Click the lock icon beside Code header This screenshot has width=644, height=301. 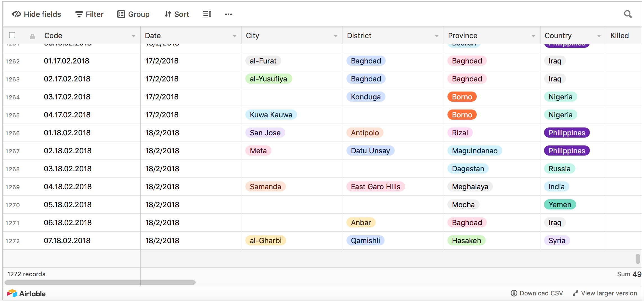[x=33, y=36]
